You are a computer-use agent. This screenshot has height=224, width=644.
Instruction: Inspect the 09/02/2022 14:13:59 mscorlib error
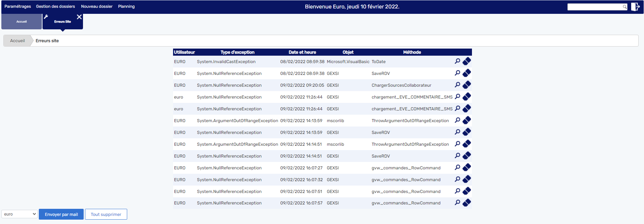tap(457, 120)
